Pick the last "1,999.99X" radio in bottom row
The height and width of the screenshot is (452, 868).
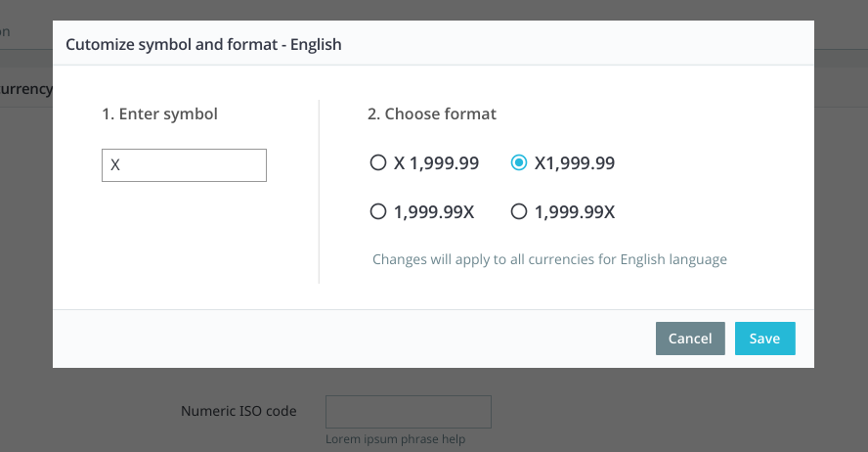(x=519, y=211)
